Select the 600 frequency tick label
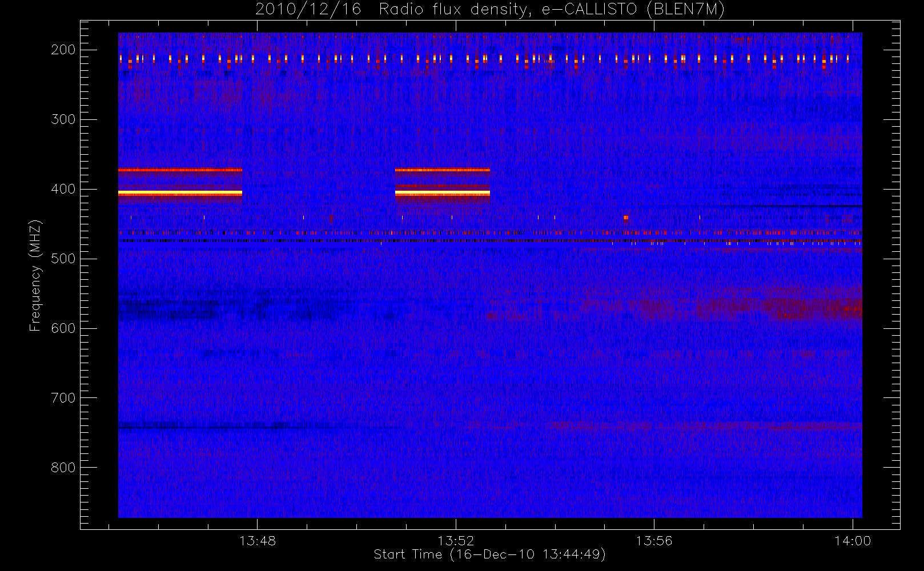Viewport: 924px width, 571px height. point(63,328)
